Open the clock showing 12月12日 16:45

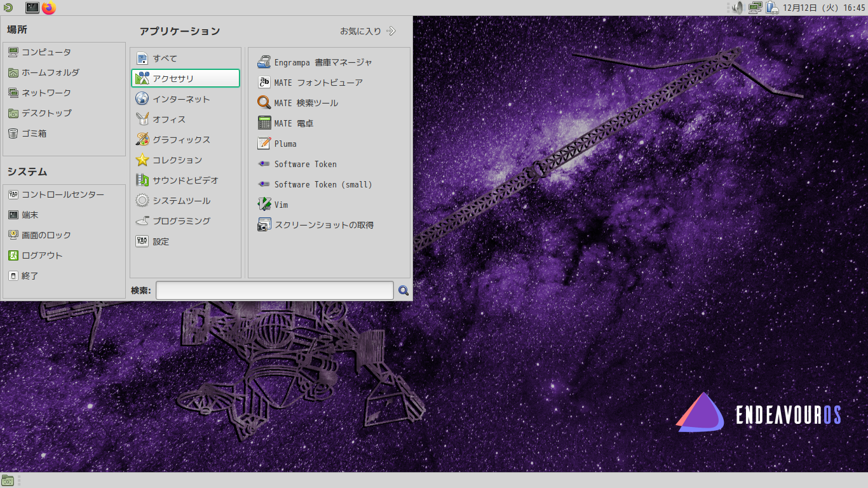click(x=824, y=8)
